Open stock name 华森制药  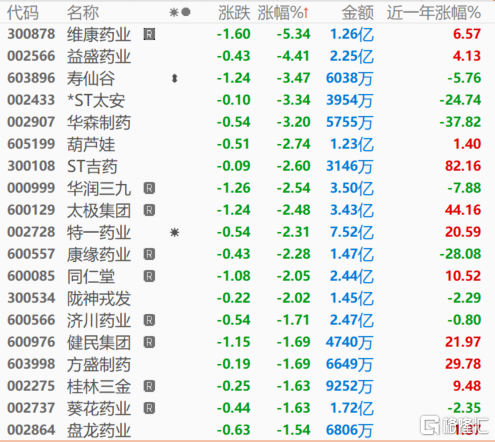point(99,122)
